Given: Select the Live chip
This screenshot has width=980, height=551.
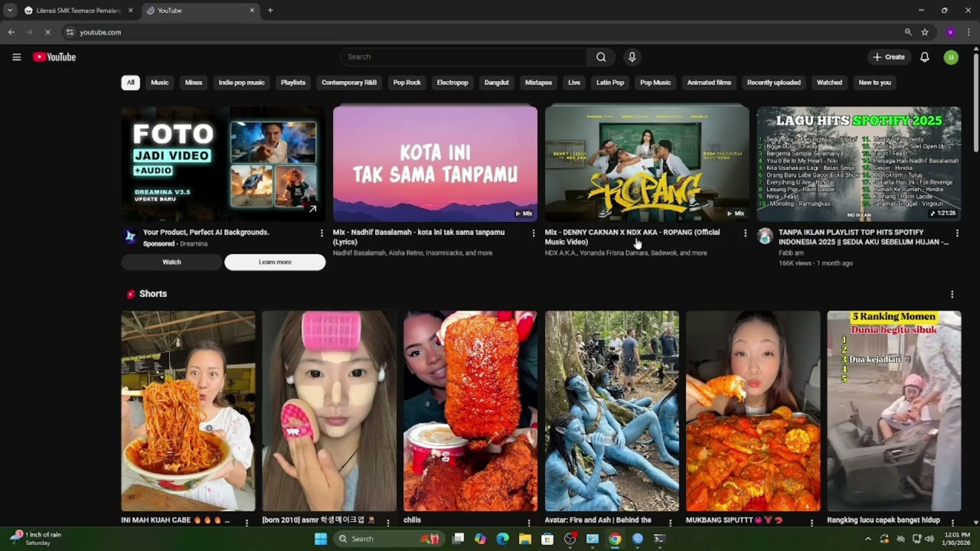Looking at the screenshot, I should click(574, 83).
